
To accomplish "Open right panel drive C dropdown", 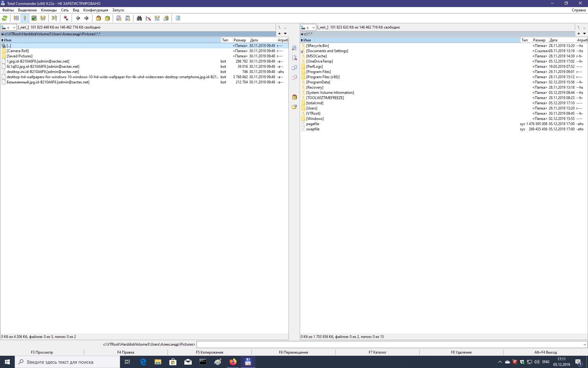I will (x=308, y=27).
